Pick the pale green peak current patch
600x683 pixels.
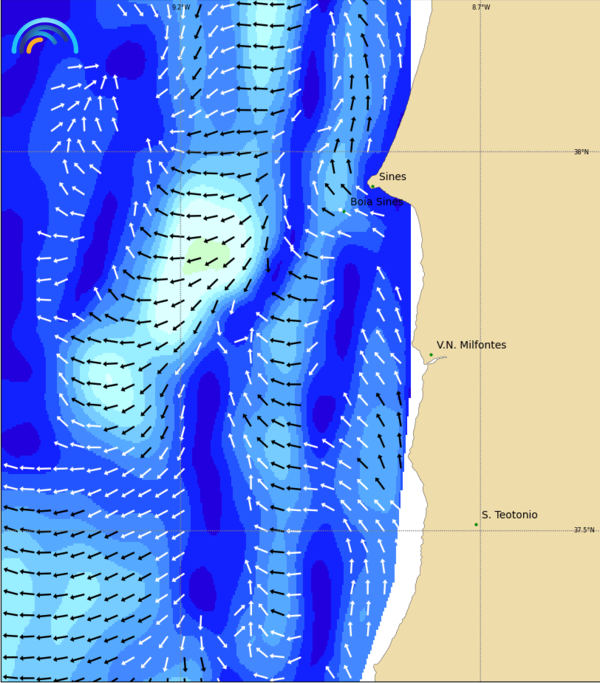pyautogui.click(x=207, y=254)
